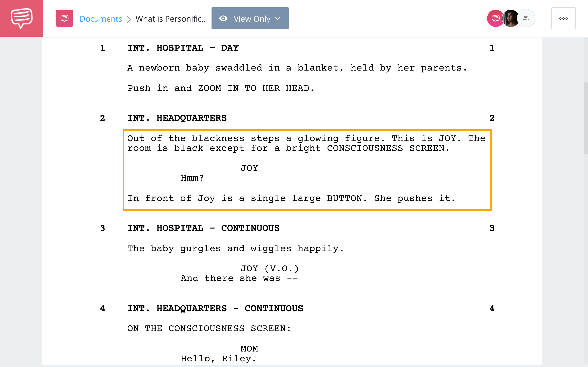Click the three-dot overflow menu icon
The width and height of the screenshot is (588, 367).
tap(563, 18)
